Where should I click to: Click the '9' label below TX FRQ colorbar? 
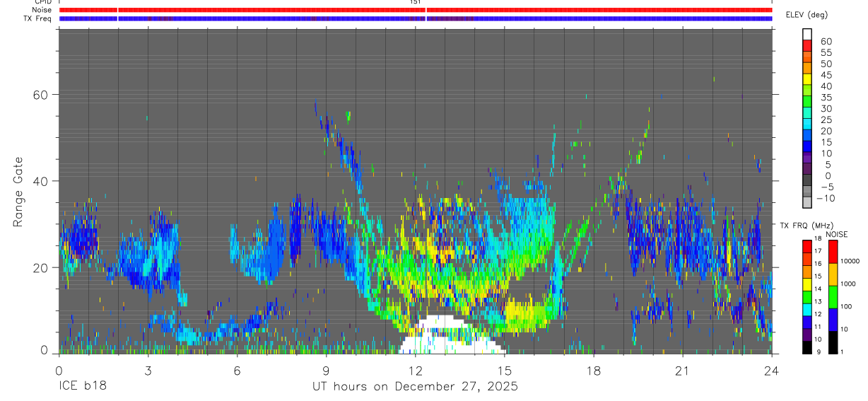coord(818,351)
